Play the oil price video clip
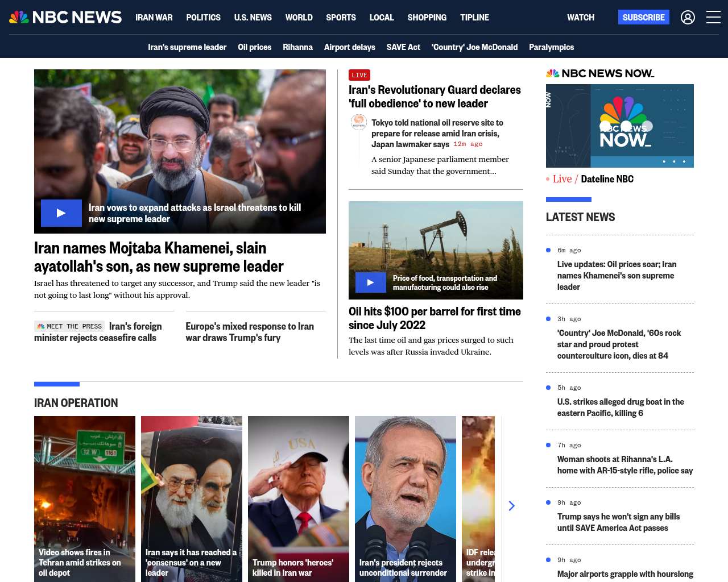Image resolution: width=728 pixels, height=582 pixels. pyautogui.click(x=370, y=282)
